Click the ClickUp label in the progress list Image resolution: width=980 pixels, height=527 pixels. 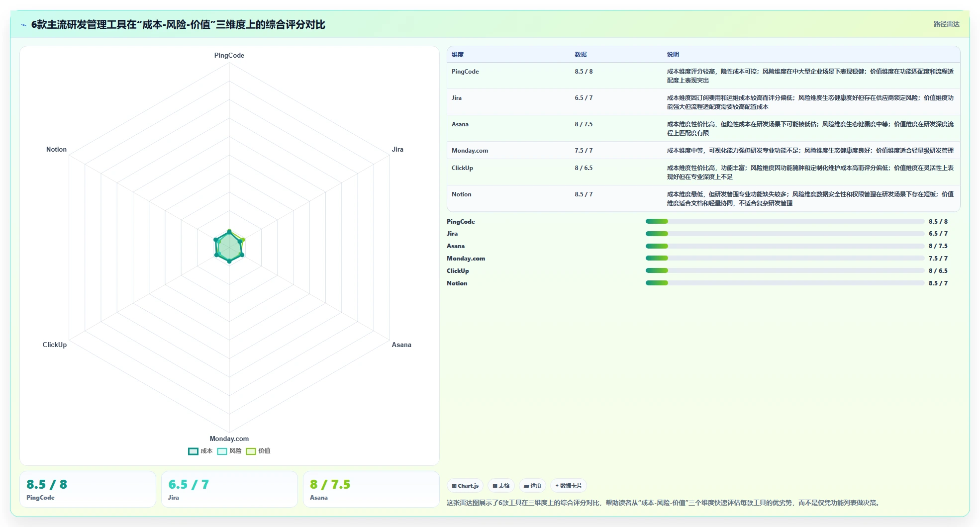coord(458,271)
